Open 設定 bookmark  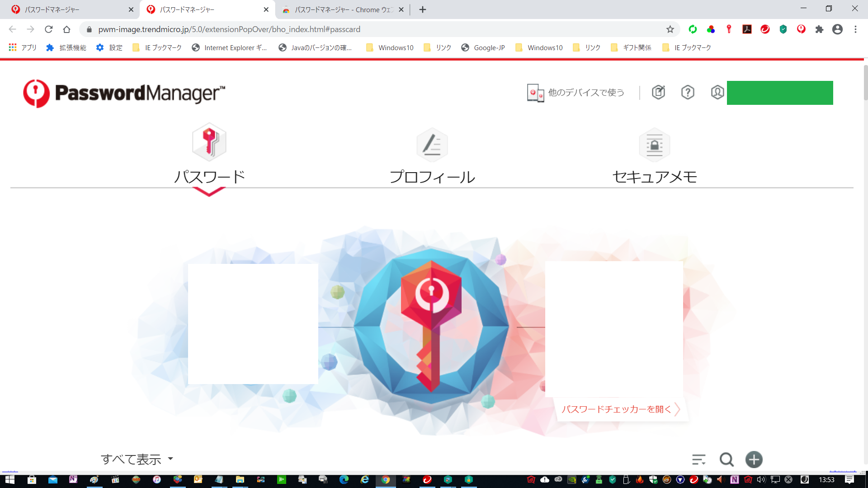109,47
